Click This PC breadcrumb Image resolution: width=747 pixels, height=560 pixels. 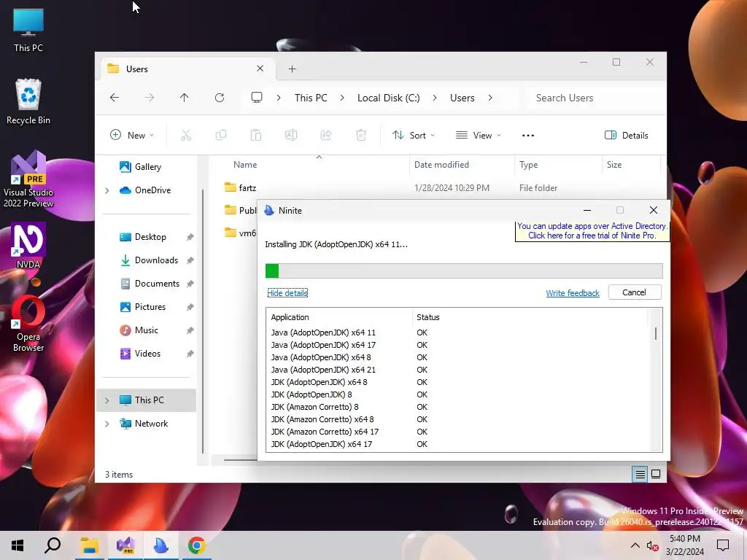tap(311, 98)
